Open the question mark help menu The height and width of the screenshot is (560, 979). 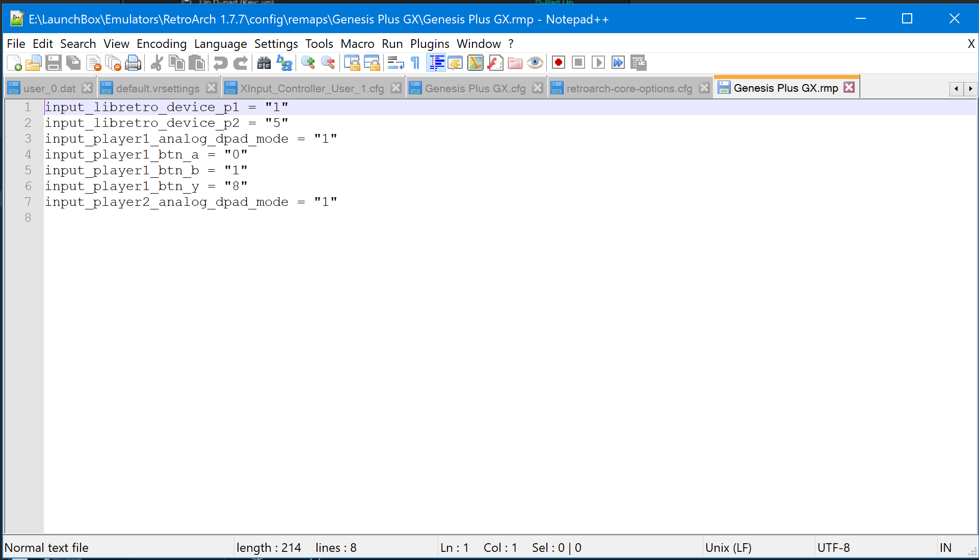511,44
